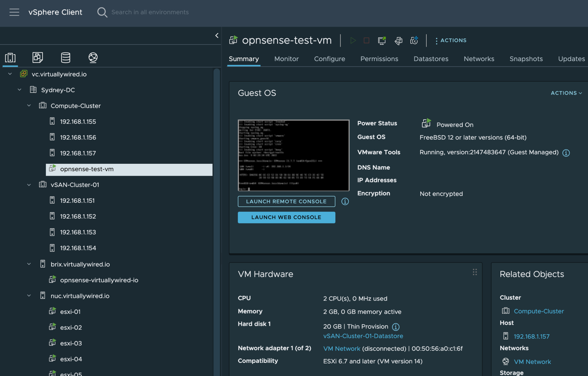Open Compute-Cluster link in Related Objects
This screenshot has width=588, height=376.
coord(539,311)
